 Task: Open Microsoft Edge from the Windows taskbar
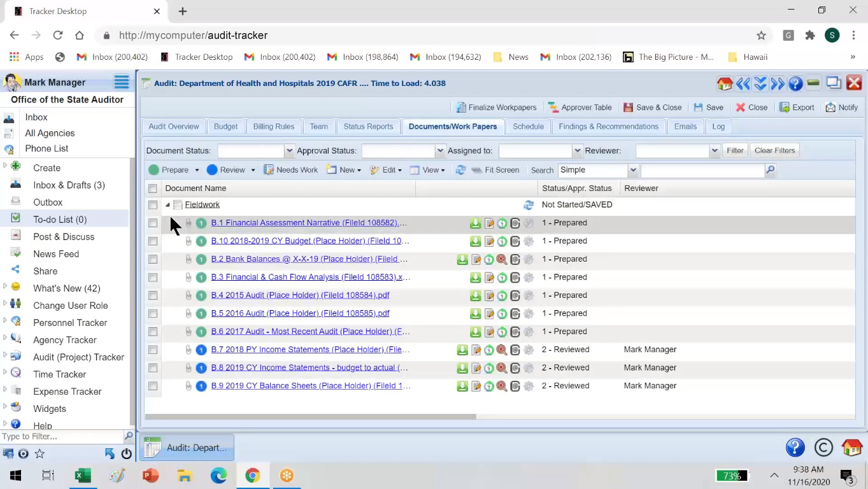pos(218,476)
